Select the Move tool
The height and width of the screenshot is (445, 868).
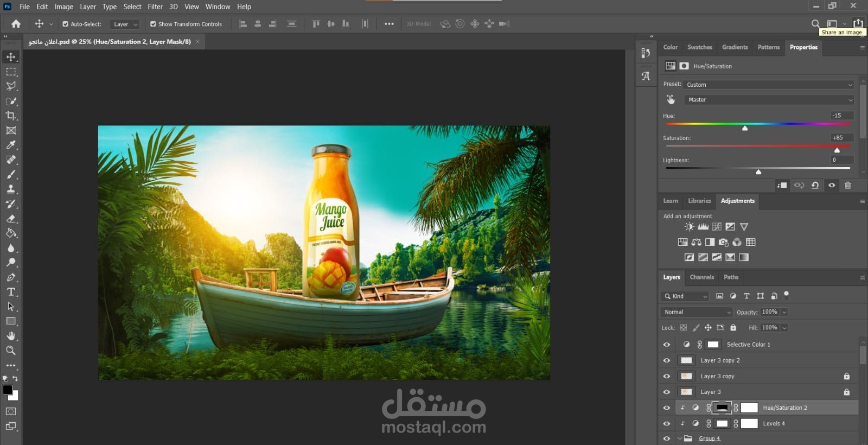[11, 57]
